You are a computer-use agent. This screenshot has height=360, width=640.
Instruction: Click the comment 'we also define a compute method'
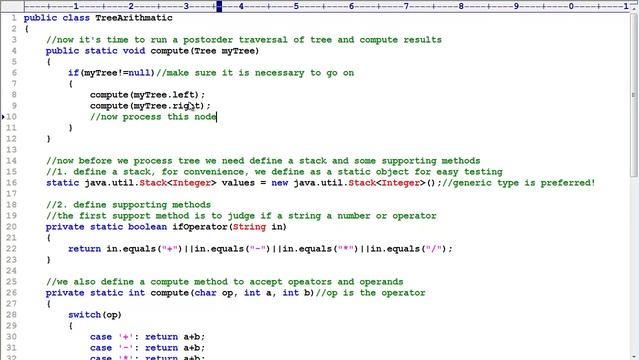(224, 282)
